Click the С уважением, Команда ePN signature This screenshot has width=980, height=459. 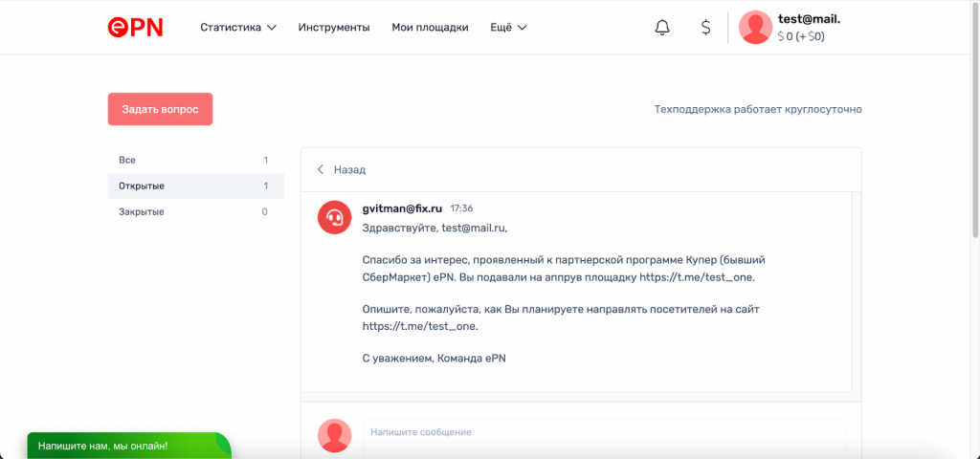point(434,359)
